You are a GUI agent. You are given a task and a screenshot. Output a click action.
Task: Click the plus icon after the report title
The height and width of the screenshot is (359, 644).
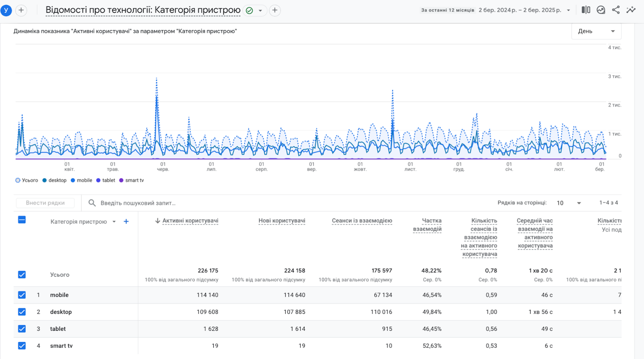point(275,10)
